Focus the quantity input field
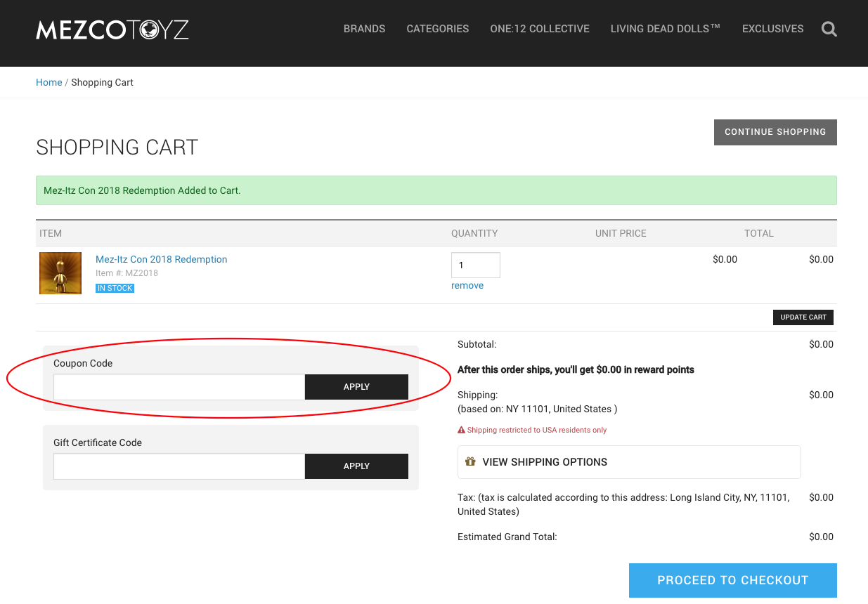This screenshot has width=868, height=604. point(476,265)
